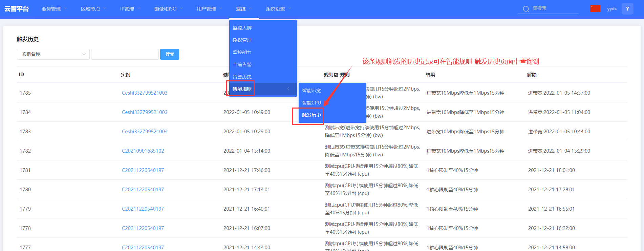Click the 解除 column header
The image size is (644, 251).
(x=532, y=75)
